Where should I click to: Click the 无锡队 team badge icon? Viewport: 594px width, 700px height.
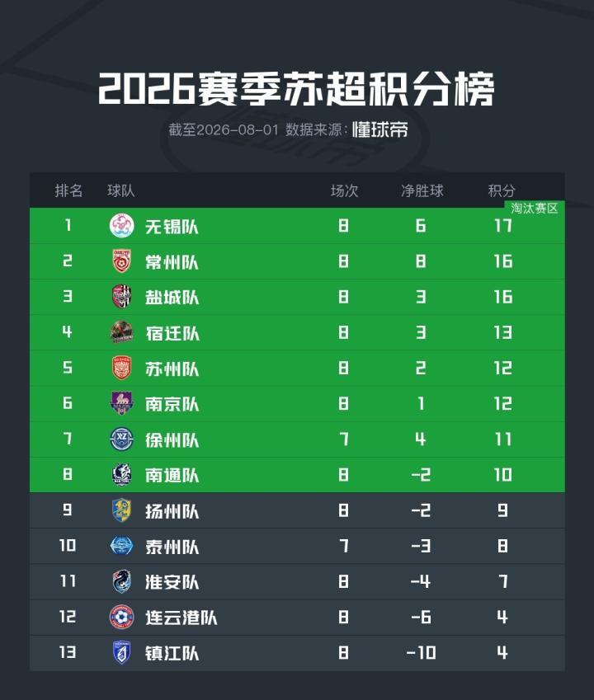pyautogui.click(x=121, y=226)
